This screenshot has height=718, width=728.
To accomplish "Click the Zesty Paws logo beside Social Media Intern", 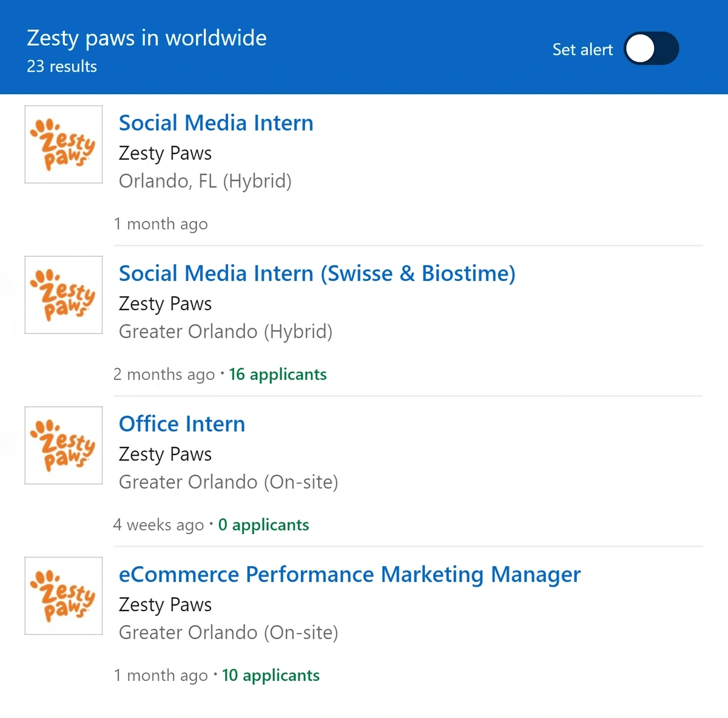I will point(64,144).
